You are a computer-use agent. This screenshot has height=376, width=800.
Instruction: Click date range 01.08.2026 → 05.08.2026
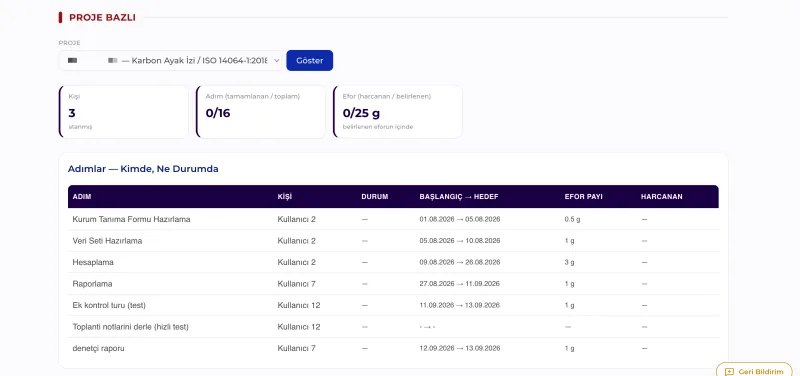[x=460, y=219]
